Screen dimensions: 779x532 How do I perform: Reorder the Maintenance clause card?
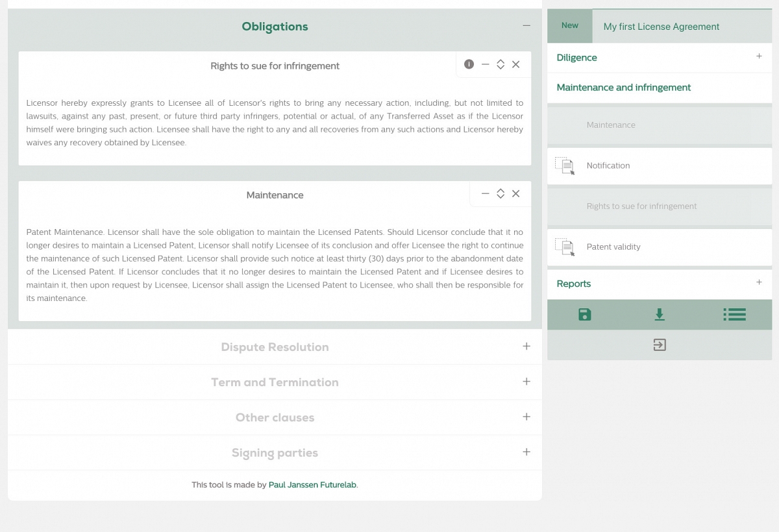pos(501,193)
